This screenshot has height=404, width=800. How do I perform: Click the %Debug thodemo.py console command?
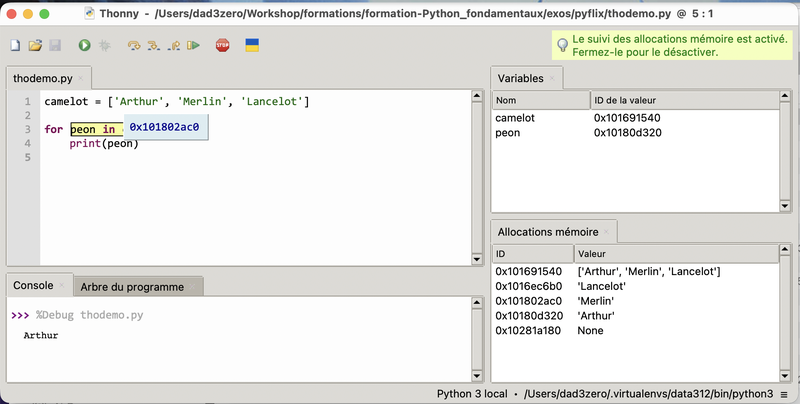pos(90,315)
